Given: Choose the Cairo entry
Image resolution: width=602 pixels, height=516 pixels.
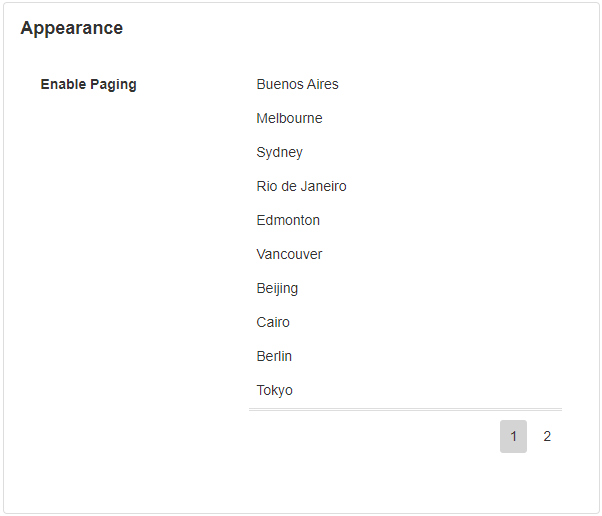Looking at the screenshot, I should coord(273,323).
